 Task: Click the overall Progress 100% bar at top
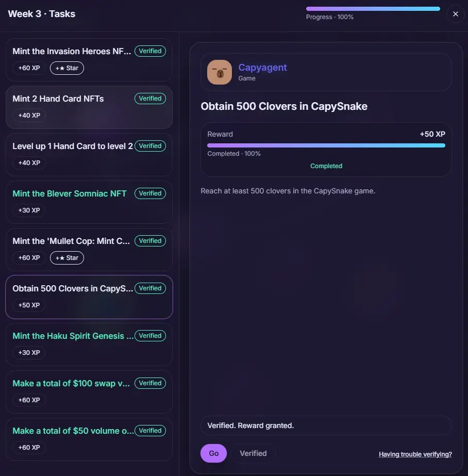coord(373,9)
